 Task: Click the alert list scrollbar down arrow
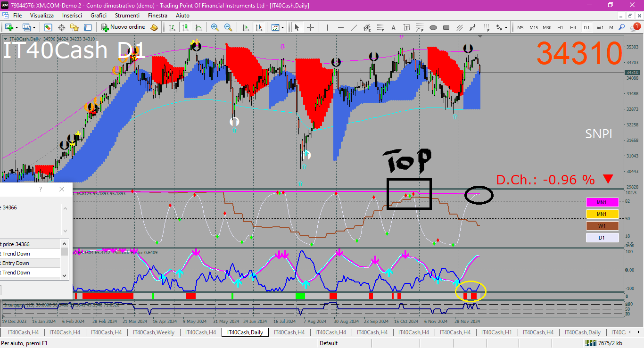click(65, 276)
